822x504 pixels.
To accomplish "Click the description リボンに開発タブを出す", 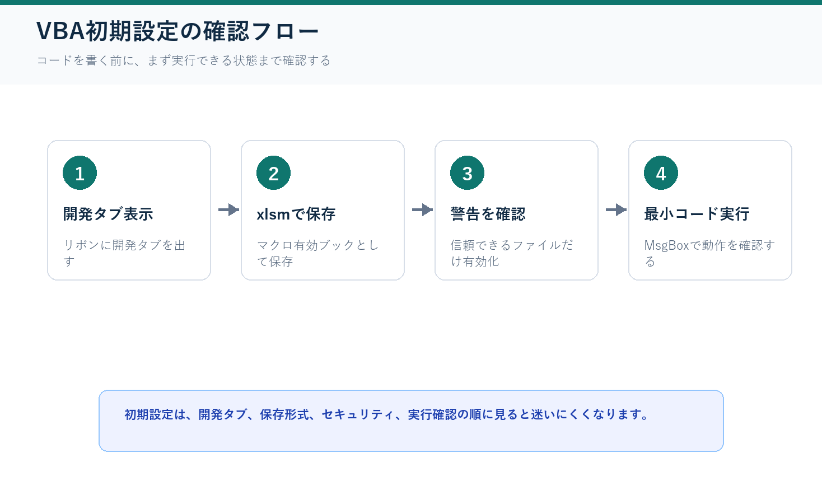I will (124, 253).
